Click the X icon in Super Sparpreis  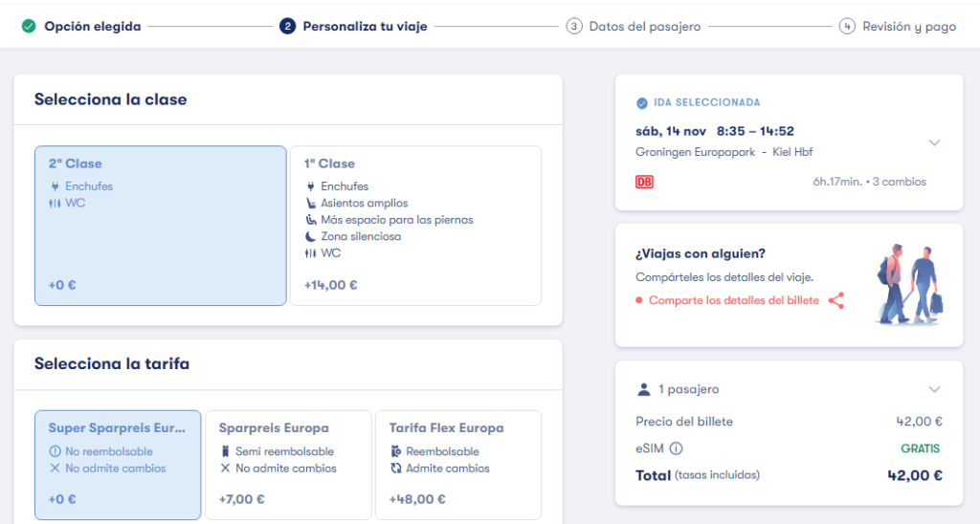pyautogui.click(x=55, y=468)
